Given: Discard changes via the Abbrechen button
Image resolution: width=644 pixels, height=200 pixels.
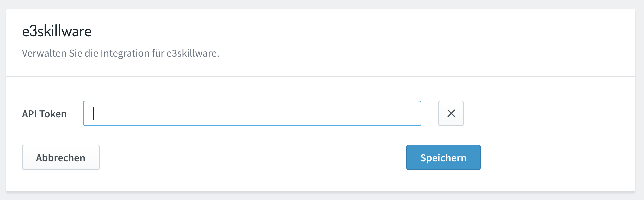Looking at the screenshot, I should click(61, 157).
